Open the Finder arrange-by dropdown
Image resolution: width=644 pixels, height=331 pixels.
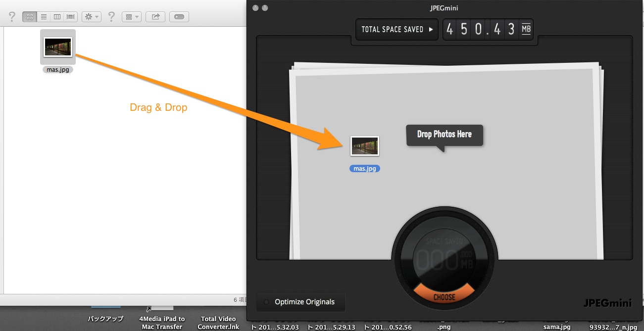pos(131,17)
